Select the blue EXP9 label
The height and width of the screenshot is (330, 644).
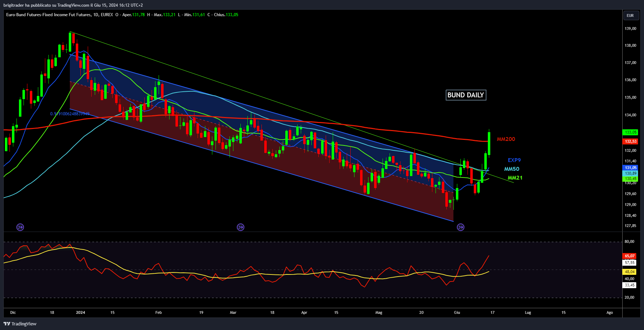coord(514,160)
